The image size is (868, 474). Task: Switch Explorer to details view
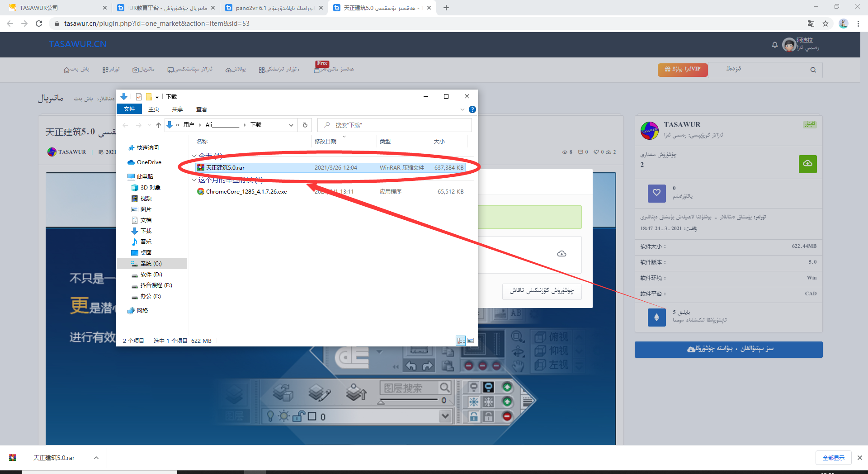click(461, 341)
